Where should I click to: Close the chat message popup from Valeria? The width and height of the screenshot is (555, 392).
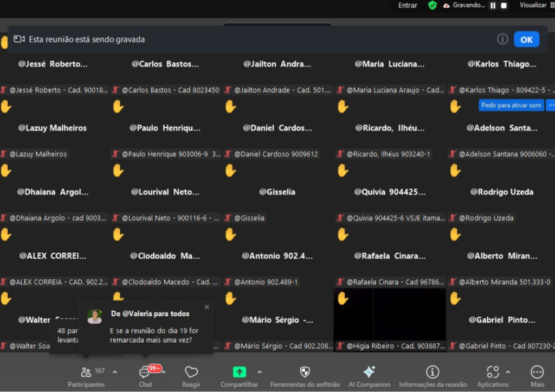click(206, 307)
